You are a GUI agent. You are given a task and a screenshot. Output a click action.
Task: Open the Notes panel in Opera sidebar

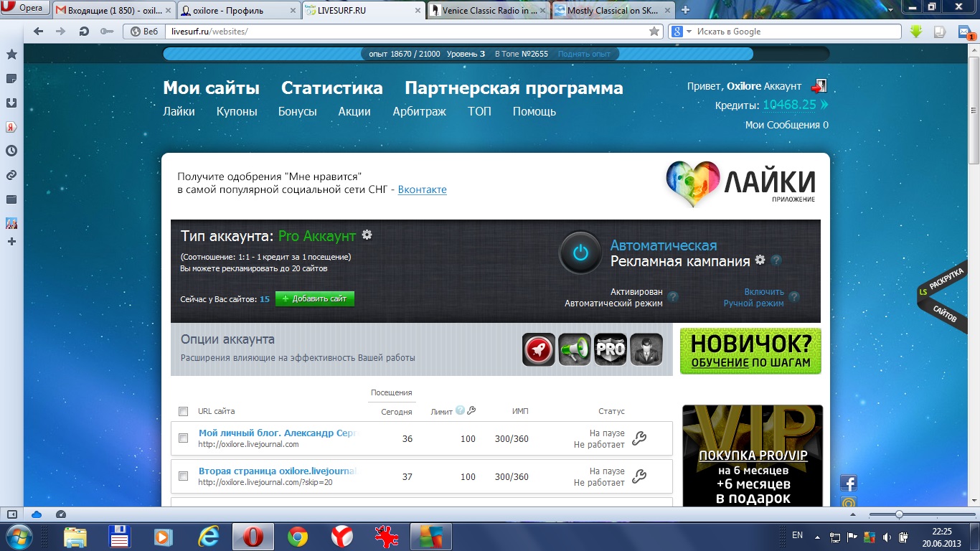[x=11, y=78]
